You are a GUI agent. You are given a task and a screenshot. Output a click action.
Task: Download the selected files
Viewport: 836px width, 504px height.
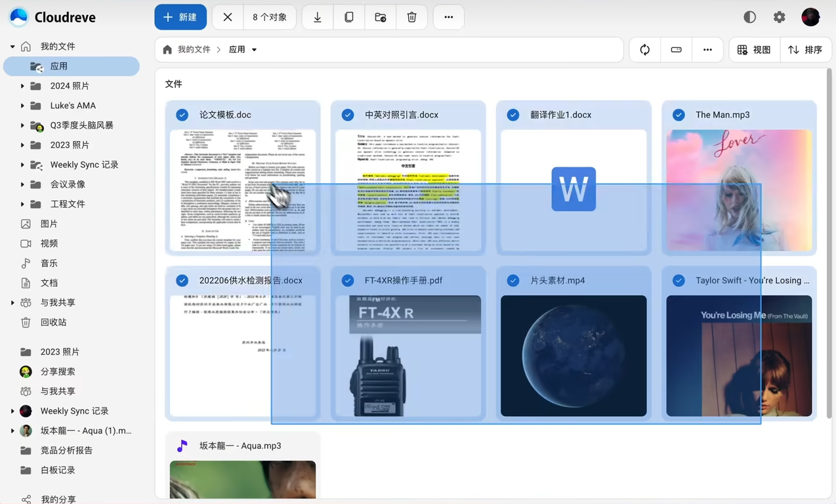318,17
